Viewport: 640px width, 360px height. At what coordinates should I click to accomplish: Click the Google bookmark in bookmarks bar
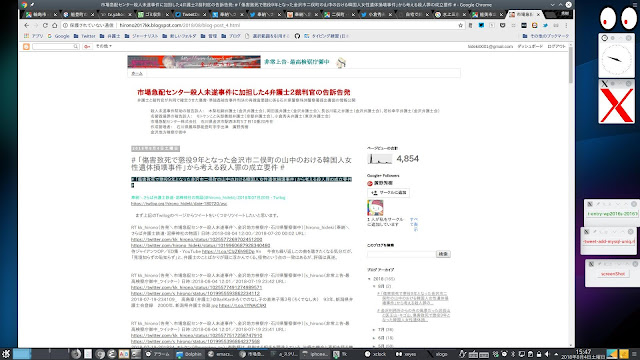point(58,36)
